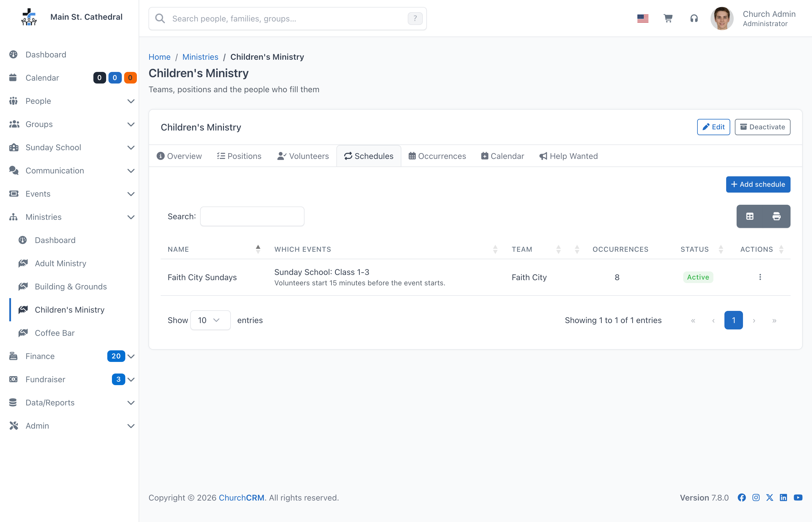
Task: Open the Show entries count dropdown
Action: click(x=210, y=320)
